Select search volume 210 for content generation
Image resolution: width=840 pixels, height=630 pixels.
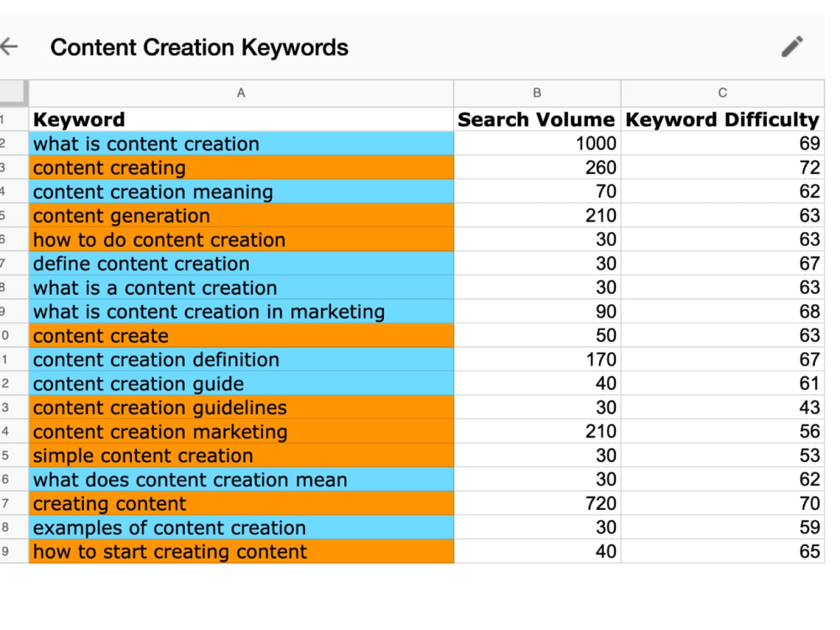coord(538,215)
